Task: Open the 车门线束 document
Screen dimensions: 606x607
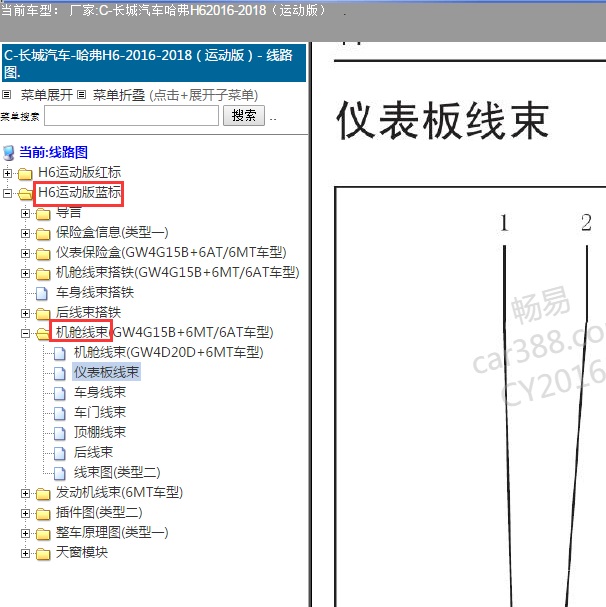Action: 100,412
